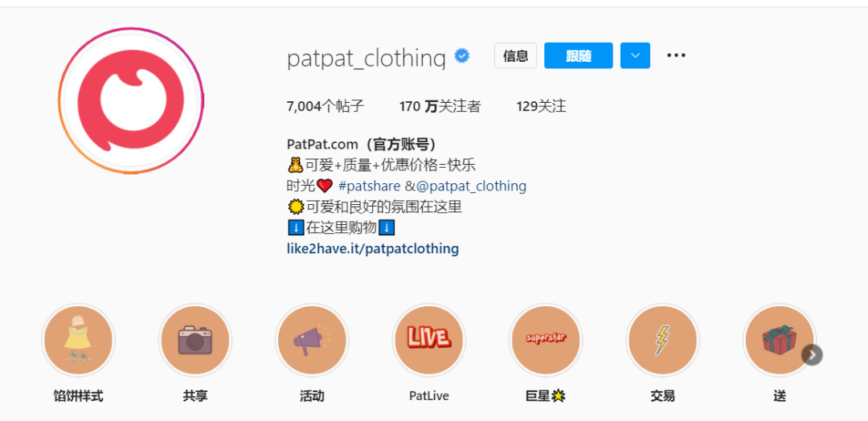Open the lightning bolt highlight

tap(662, 340)
